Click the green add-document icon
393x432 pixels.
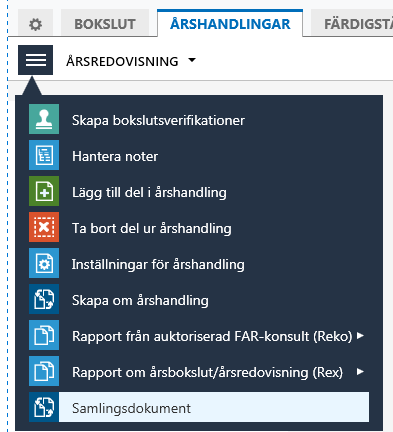point(44,191)
